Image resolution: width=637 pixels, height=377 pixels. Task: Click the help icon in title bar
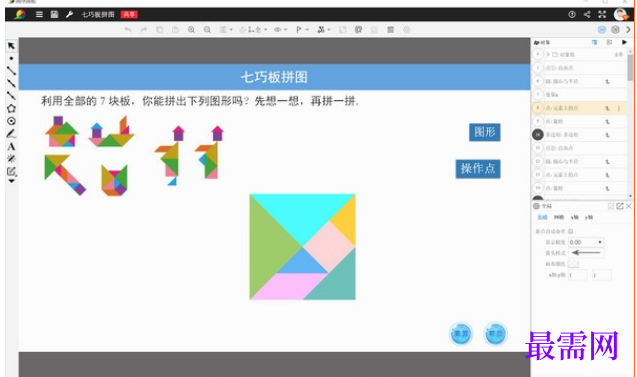tap(572, 14)
